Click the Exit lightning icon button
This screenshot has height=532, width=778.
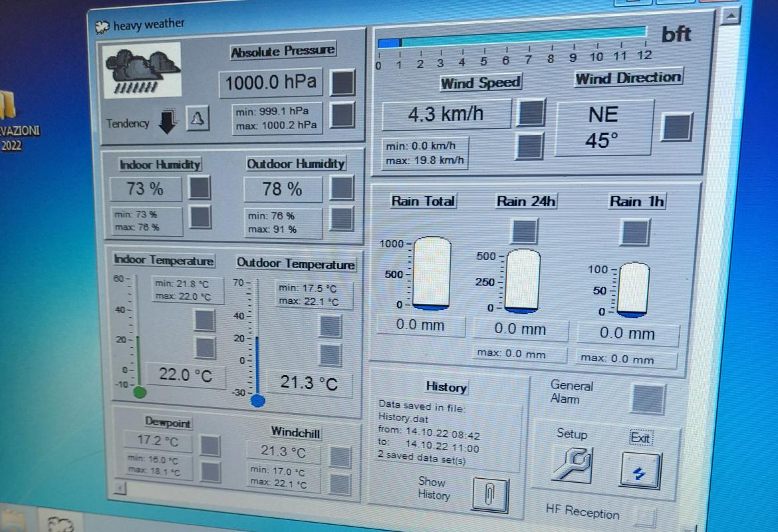(x=640, y=470)
